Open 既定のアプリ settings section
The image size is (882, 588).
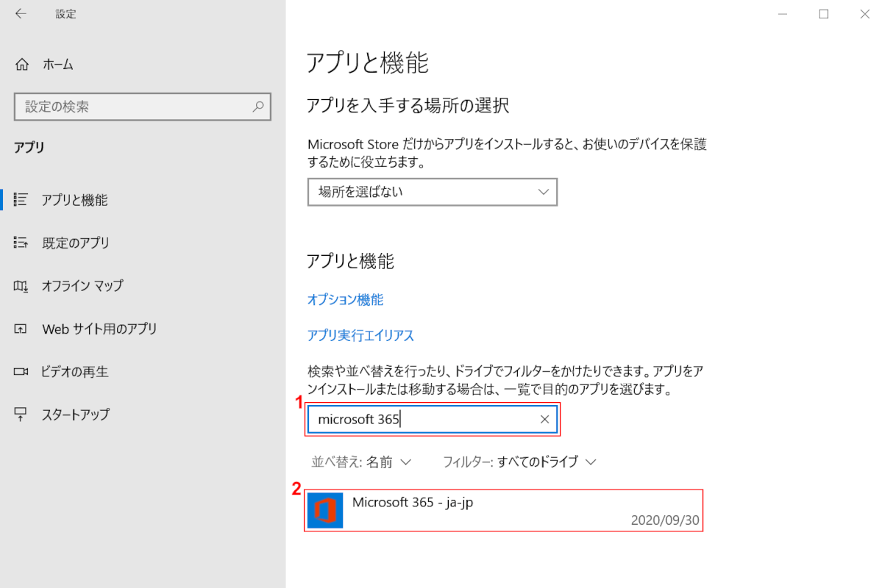point(75,243)
